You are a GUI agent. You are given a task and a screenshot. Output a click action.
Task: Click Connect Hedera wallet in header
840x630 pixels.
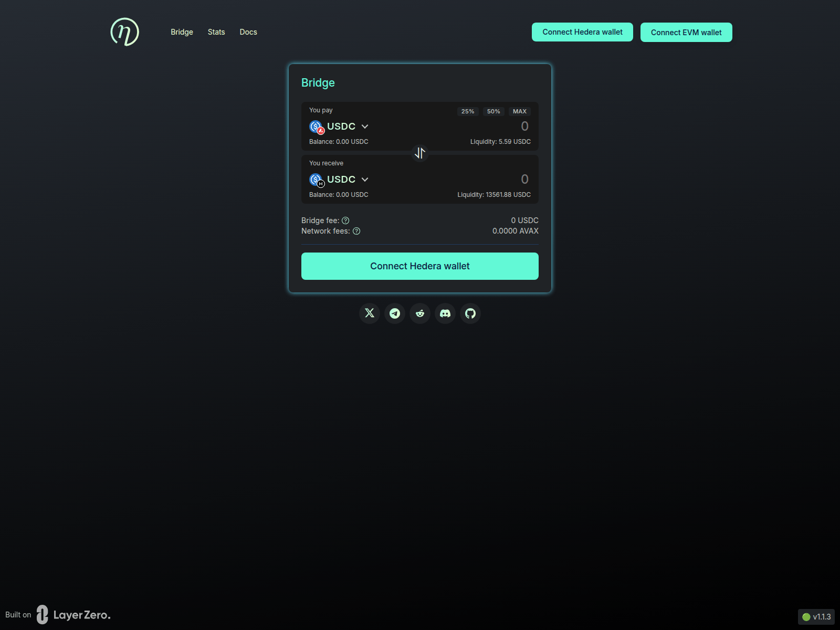click(582, 32)
